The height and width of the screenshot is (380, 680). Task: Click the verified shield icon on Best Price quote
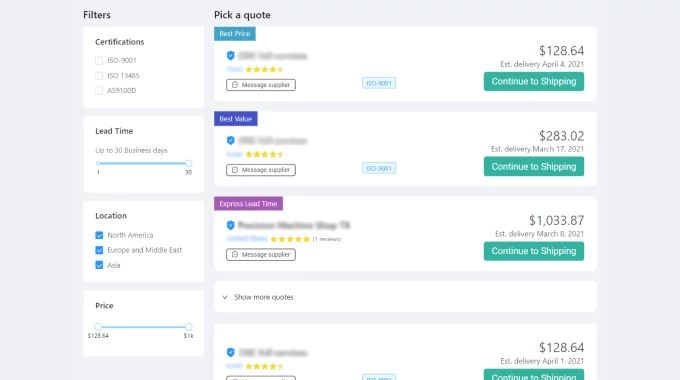[231, 56]
